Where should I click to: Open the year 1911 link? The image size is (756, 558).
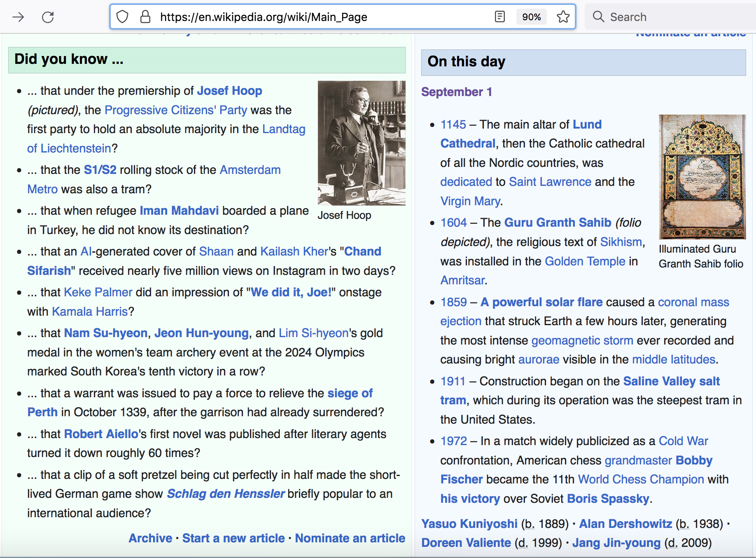click(453, 381)
